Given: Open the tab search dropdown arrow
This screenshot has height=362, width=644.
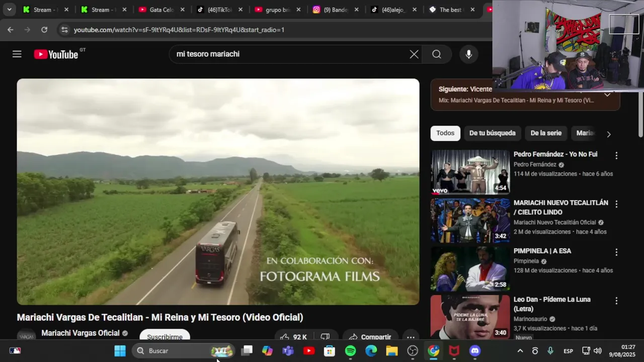Looking at the screenshot, I should pyautogui.click(x=9, y=10).
